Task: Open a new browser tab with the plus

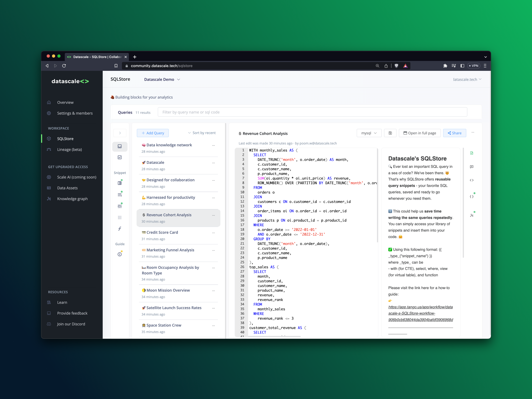Action: click(135, 57)
